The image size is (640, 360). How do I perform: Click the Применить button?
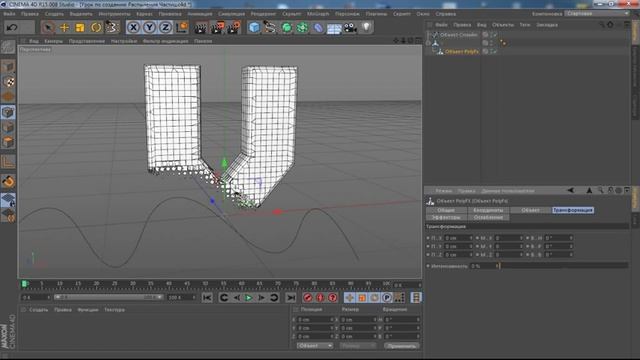(401, 346)
